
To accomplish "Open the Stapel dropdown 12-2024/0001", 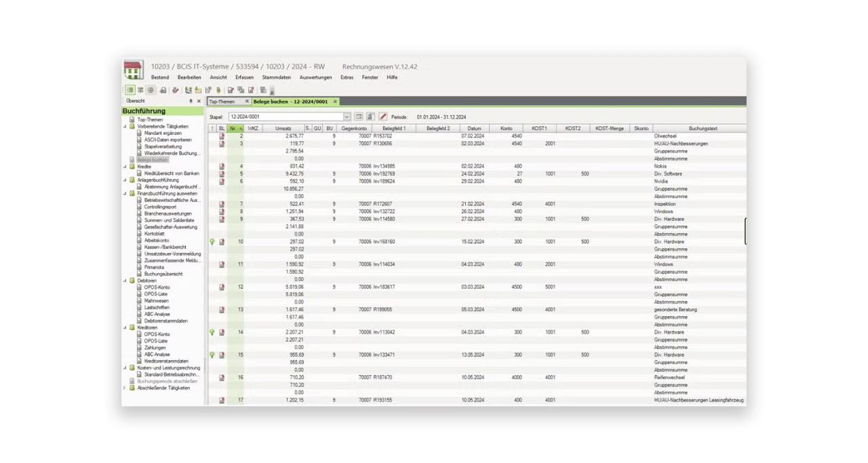I will (290, 117).
